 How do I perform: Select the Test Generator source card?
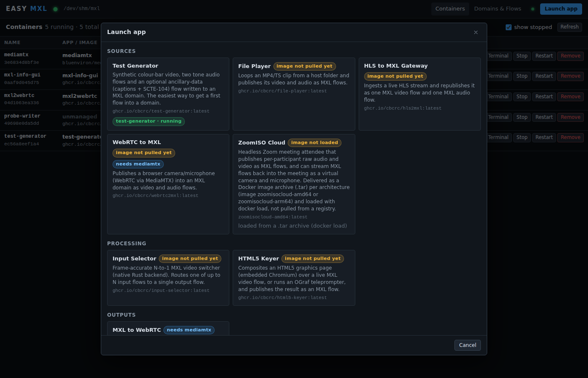[168, 94]
